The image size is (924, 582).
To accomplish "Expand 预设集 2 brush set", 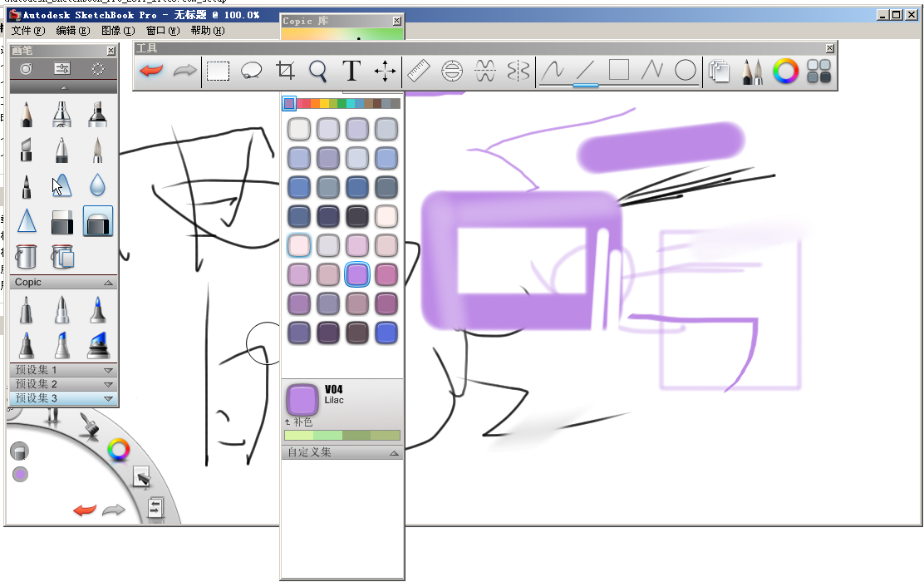I will tap(64, 384).
